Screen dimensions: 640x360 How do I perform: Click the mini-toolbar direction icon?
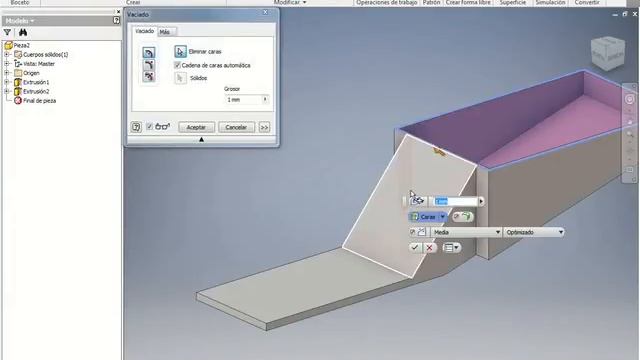417,201
